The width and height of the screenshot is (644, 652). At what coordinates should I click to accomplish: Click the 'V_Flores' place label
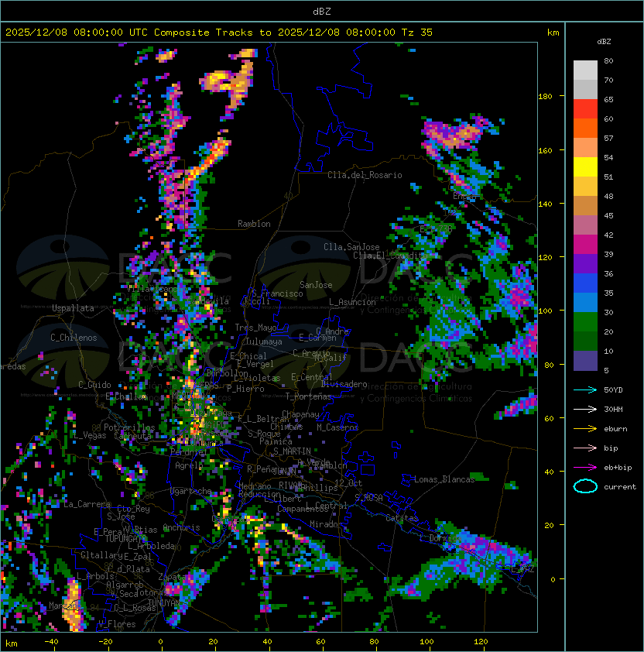pyautogui.click(x=117, y=624)
